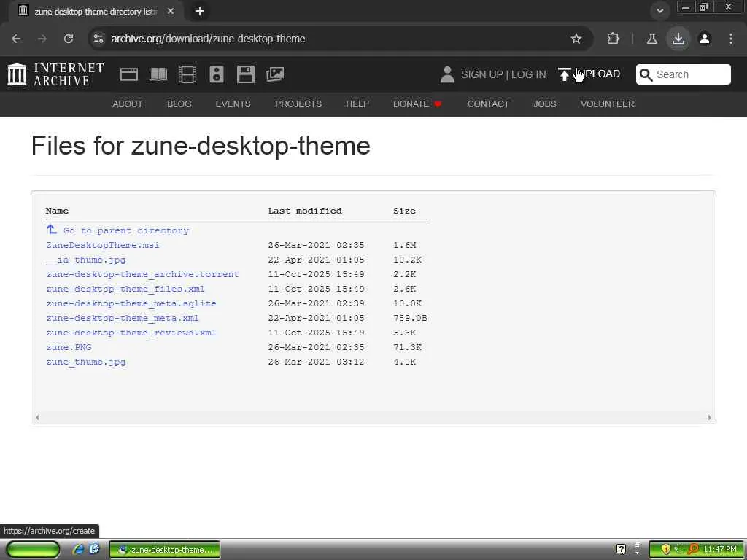
Task: Open zune-desktop-theme_archive.torrent
Action: 142,274
